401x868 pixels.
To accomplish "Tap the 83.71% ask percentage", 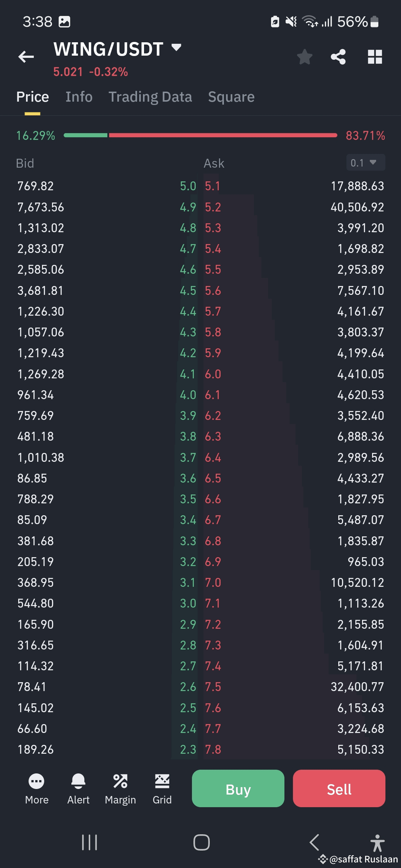I will [x=365, y=136].
